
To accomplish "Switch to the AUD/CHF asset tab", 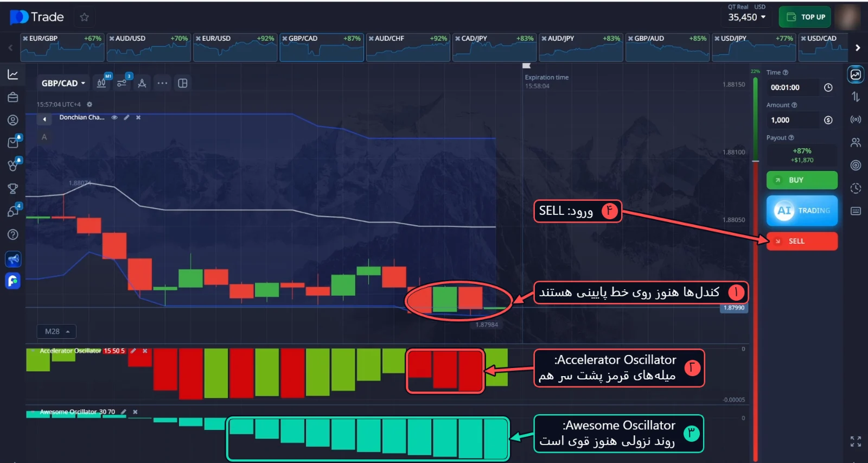I will coord(408,47).
